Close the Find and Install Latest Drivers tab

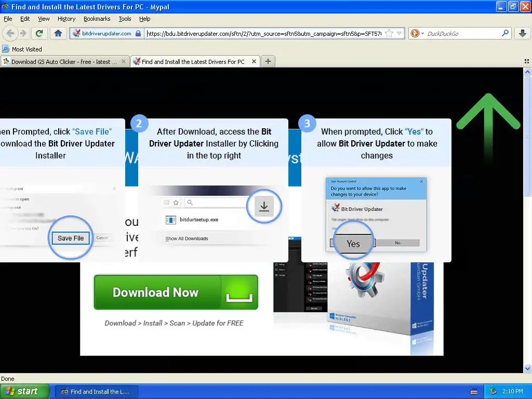point(254,61)
